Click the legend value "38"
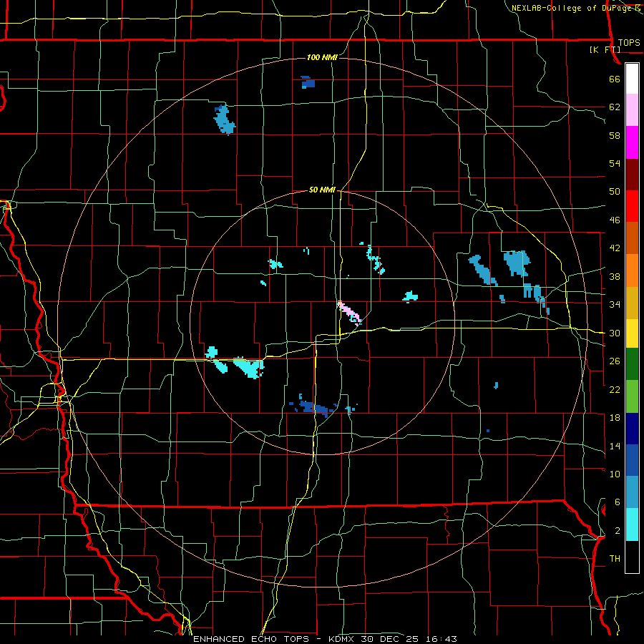 (615, 276)
